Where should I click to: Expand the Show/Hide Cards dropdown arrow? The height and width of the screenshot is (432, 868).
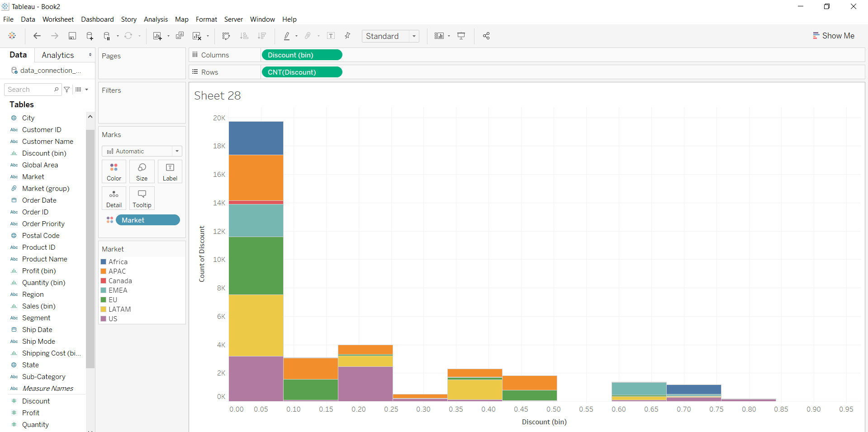coord(449,36)
